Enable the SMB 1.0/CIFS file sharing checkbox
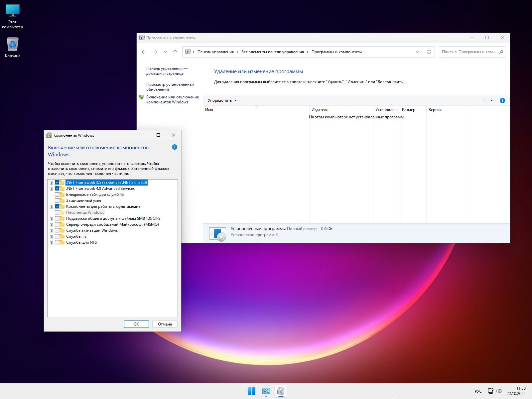This screenshot has width=532, height=399. coord(57,218)
